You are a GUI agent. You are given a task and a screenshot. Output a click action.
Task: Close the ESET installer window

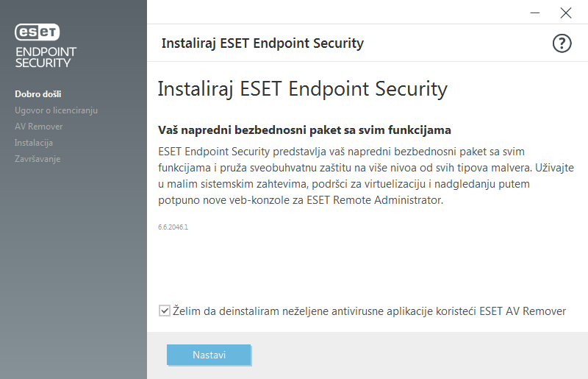tap(565, 13)
